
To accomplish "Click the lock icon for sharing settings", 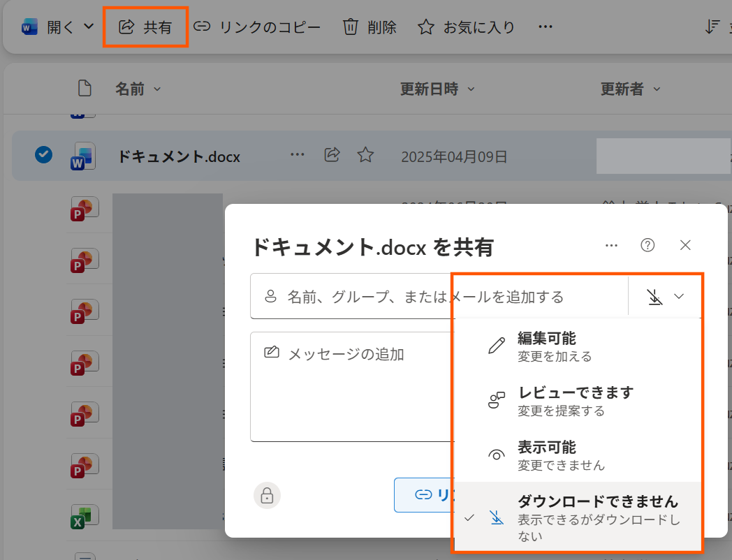I will coord(267,495).
